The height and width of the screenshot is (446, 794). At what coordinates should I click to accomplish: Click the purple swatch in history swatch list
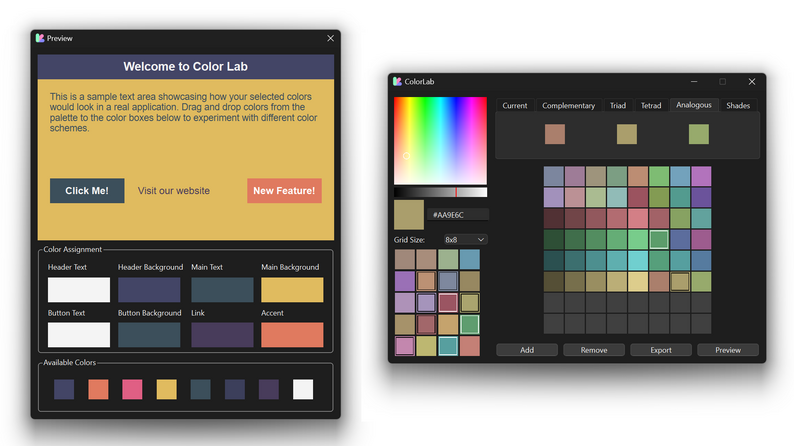[405, 281]
